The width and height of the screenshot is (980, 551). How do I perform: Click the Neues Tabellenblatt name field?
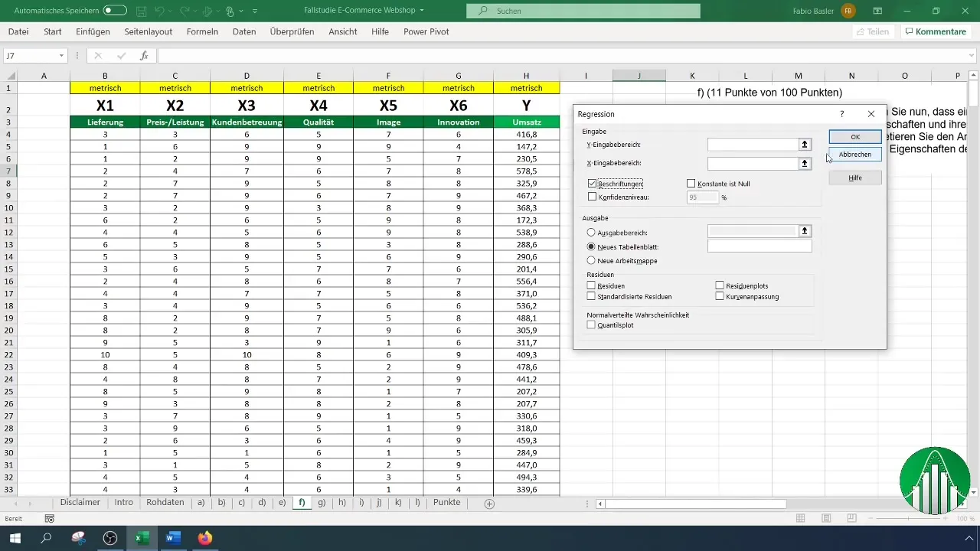[x=759, y=246]
